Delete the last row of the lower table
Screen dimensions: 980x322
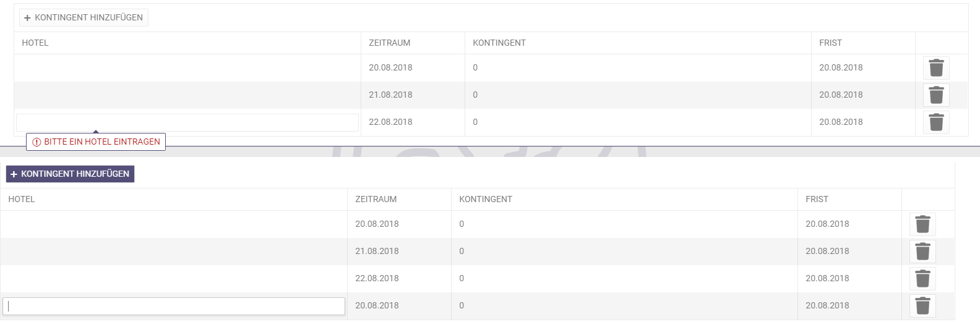coord(922,306)
